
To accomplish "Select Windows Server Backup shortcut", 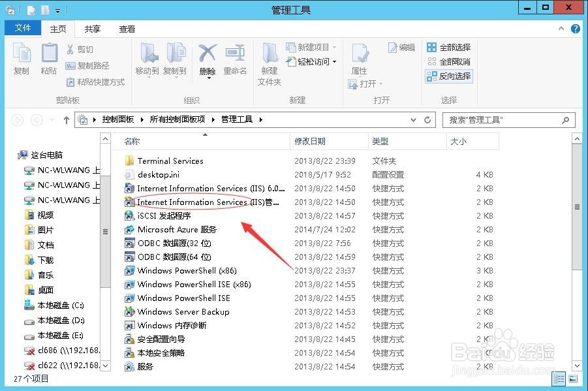I will pos(177,312).
